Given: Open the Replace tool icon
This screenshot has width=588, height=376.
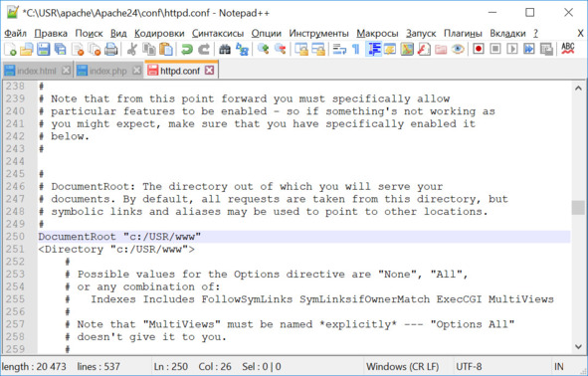Looking at the screenshot, I should pos(242,49).
